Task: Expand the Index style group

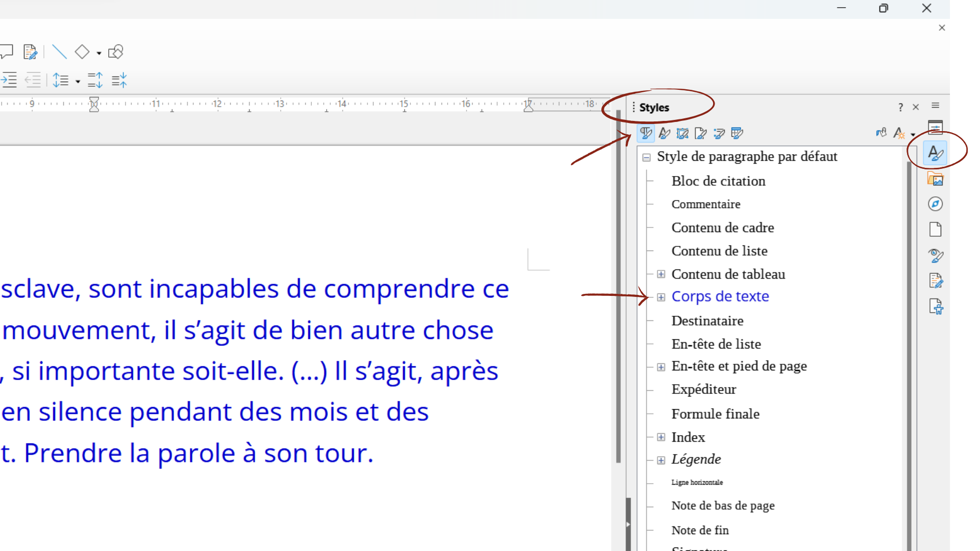Action: click(x=661, y=437)
